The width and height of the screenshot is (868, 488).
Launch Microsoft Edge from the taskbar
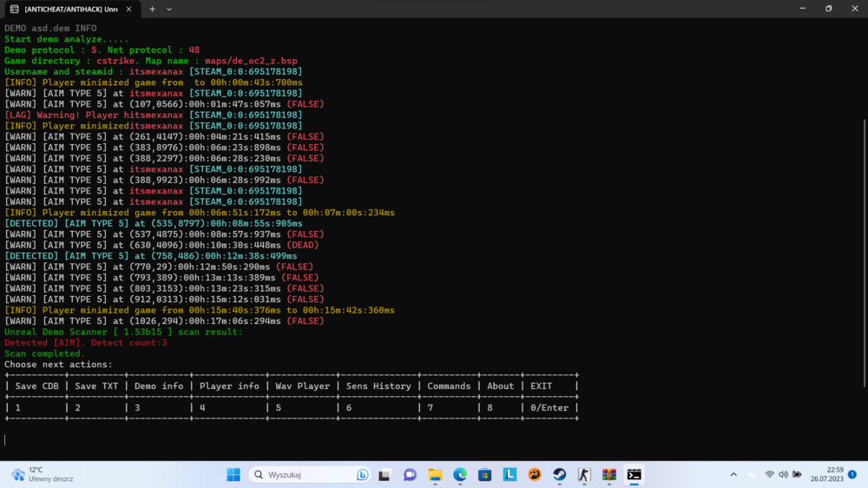[x=460, y=475]
